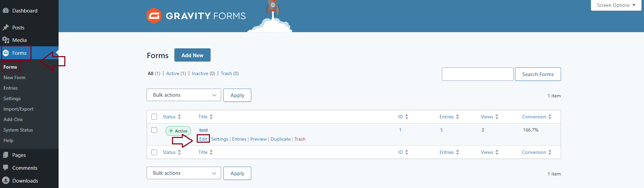Click Trash link under the test form
Screen dimensions: 644x188
click(300, 139)
